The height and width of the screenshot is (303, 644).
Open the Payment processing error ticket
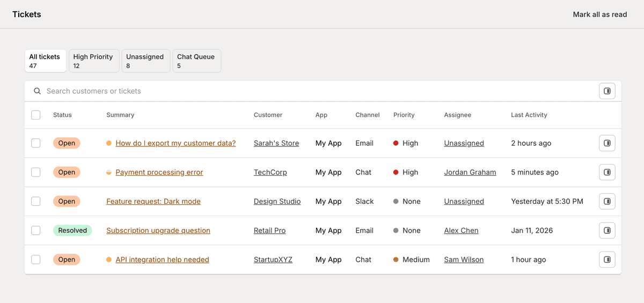pyautogui.click(x=159, y=172)
